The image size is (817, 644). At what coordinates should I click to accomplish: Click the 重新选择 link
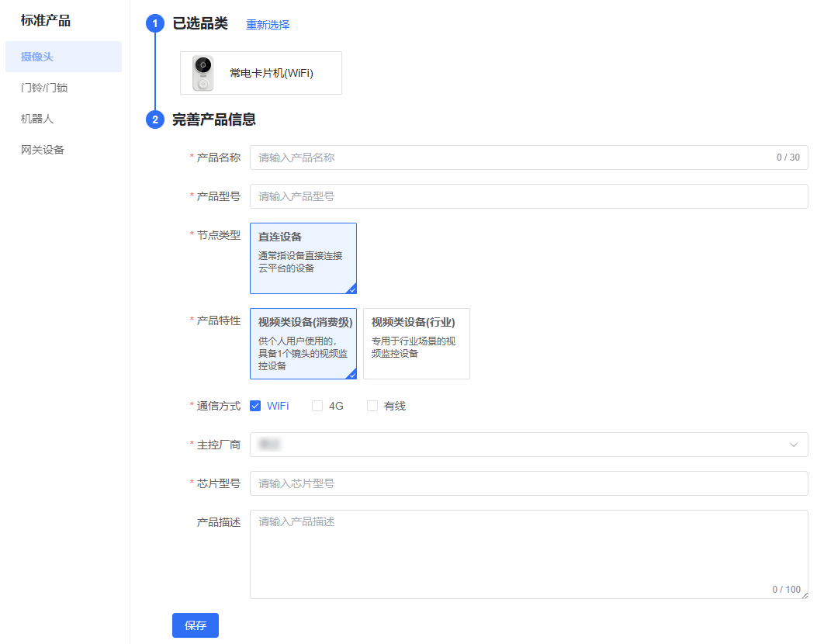pos(268,25)
